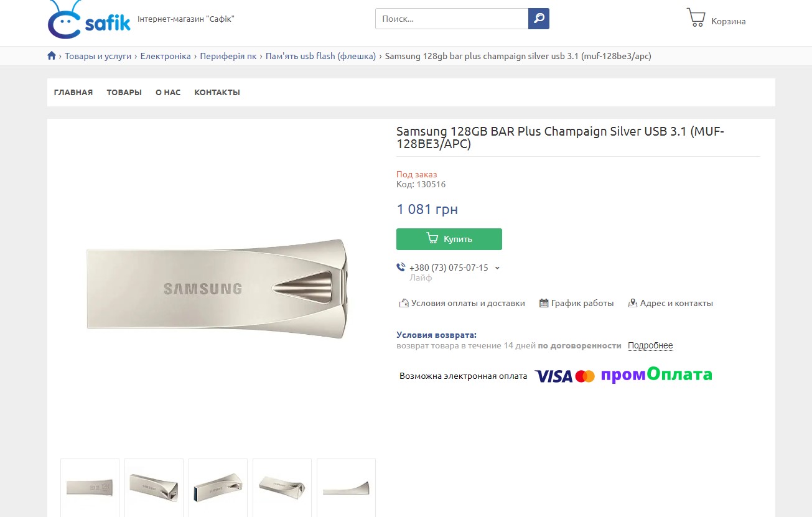Image resolution: width=812 pixels, height=517 pixels.
Task: Go to the О НАС page
Action: (x=168, y=93)
